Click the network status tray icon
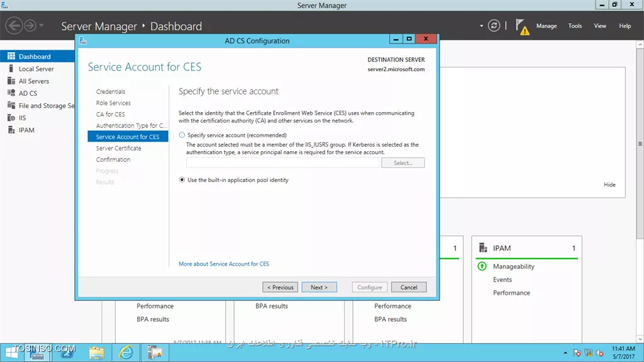 pyautogui.click(x=588, y=353)
